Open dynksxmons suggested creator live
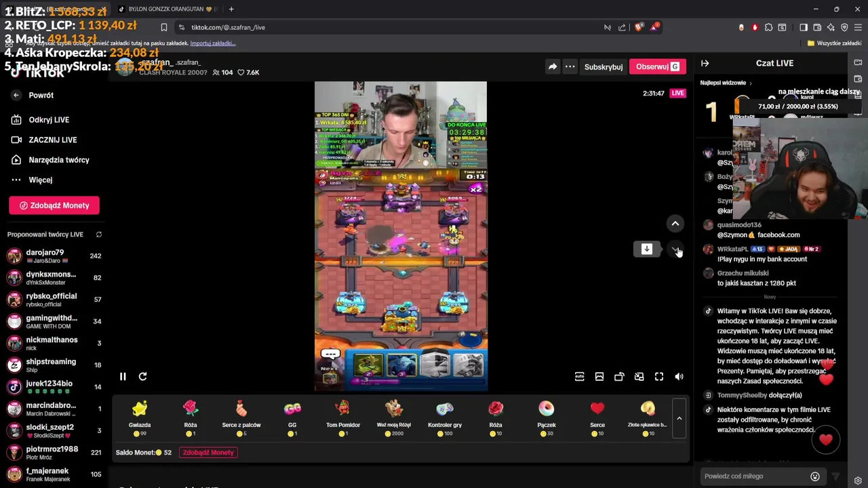Viewport: 868px width, 488px height. pyautogui.click(x=54, y=278)
